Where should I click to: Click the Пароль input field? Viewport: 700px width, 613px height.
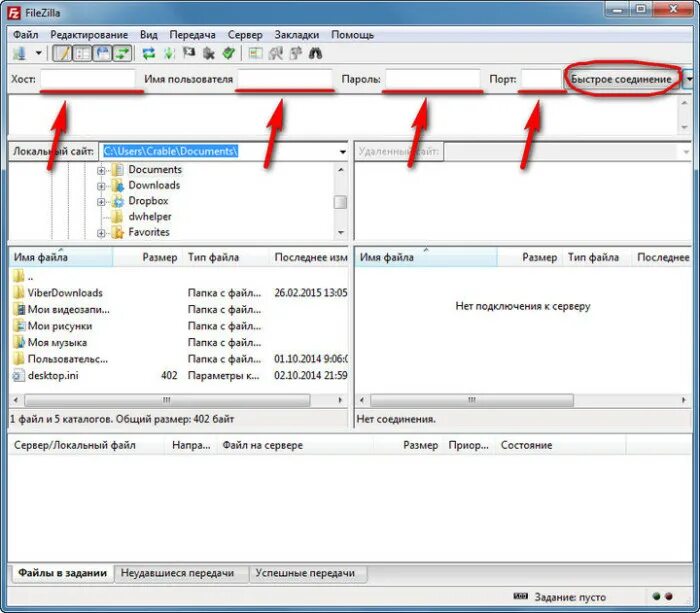(x=433, y=79)
